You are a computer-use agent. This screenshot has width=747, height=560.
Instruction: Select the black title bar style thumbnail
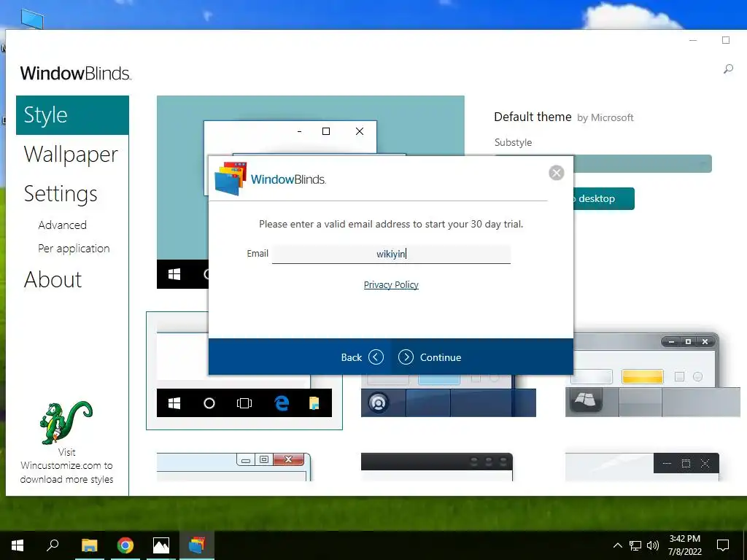[x=437, y=467]
